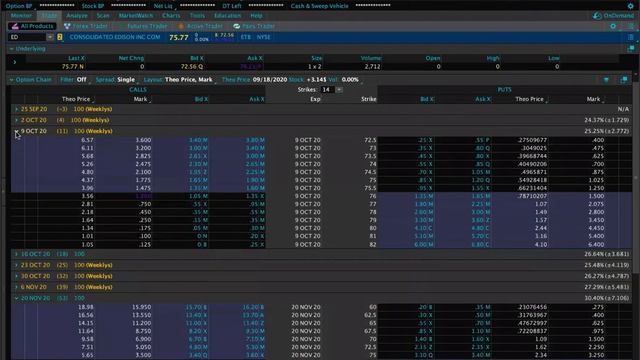Click the All Products icon

point(15,26)
